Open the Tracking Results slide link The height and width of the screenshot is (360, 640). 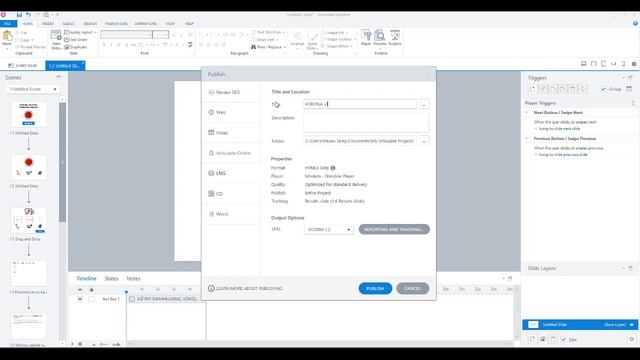pyautogui.click(x=334, y=201)
